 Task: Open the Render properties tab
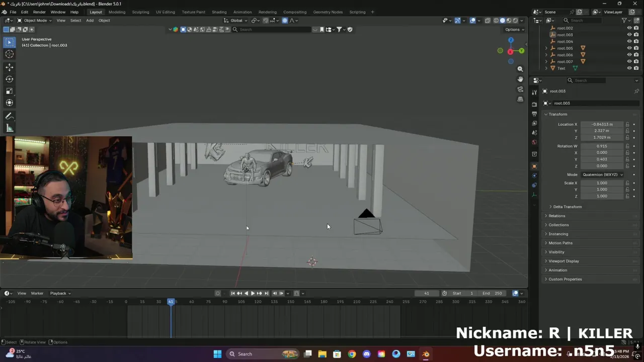[534, 104]
